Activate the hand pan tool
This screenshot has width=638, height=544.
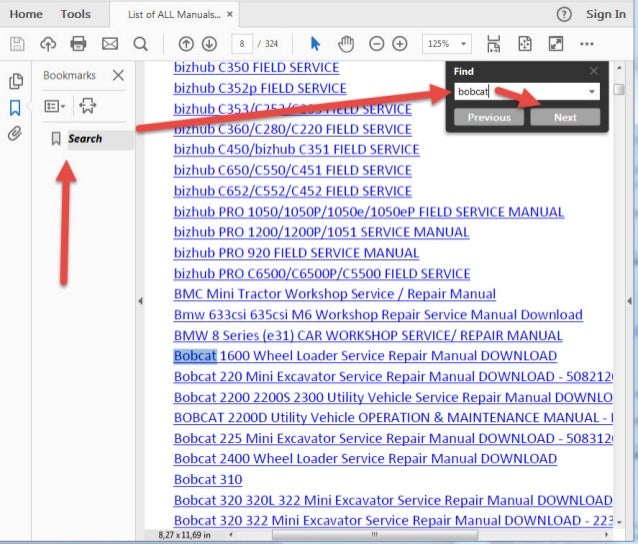pyautogui.click(x=346, y=44)
